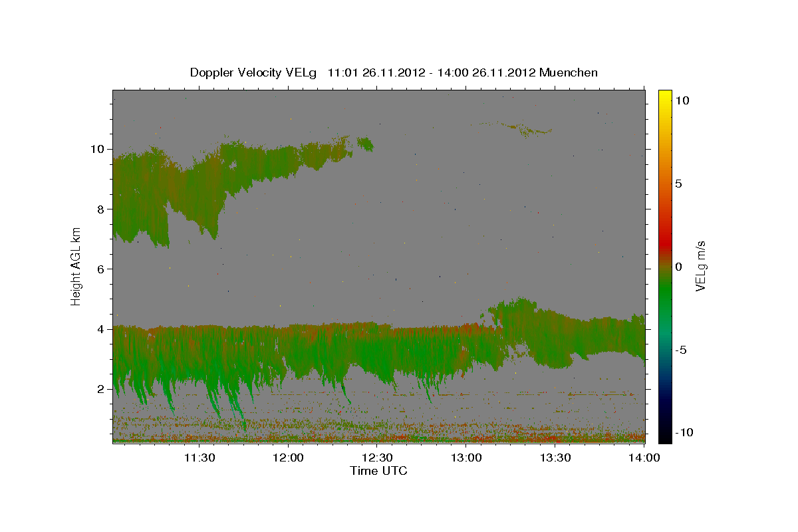Click the 'Height AGL km' axis label

(76, 266)
